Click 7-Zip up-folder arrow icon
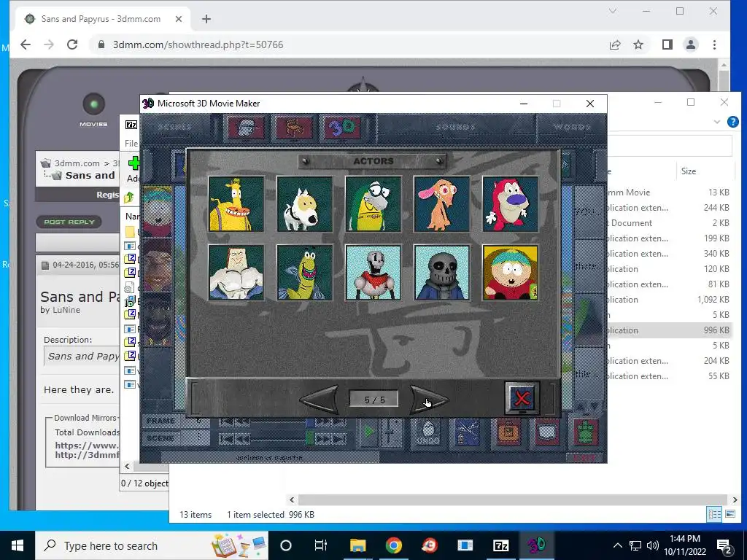747x560 pixels. click(x=129, y=198)
